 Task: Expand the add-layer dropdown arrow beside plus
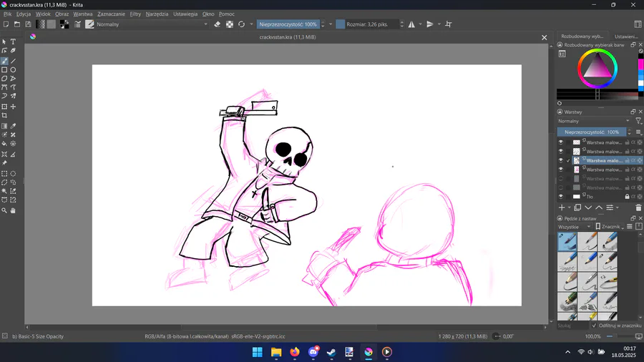pyautogui.click(x=569, y=207)
